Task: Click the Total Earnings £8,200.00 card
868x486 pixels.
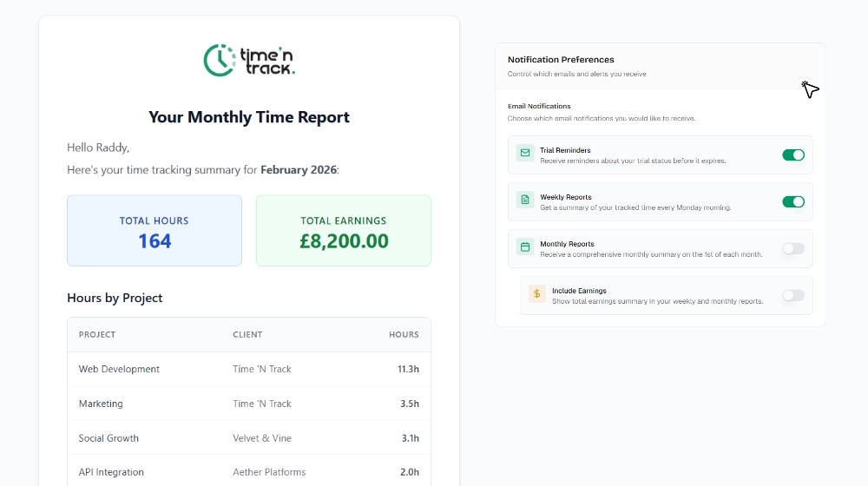Action: coord(344,230)
